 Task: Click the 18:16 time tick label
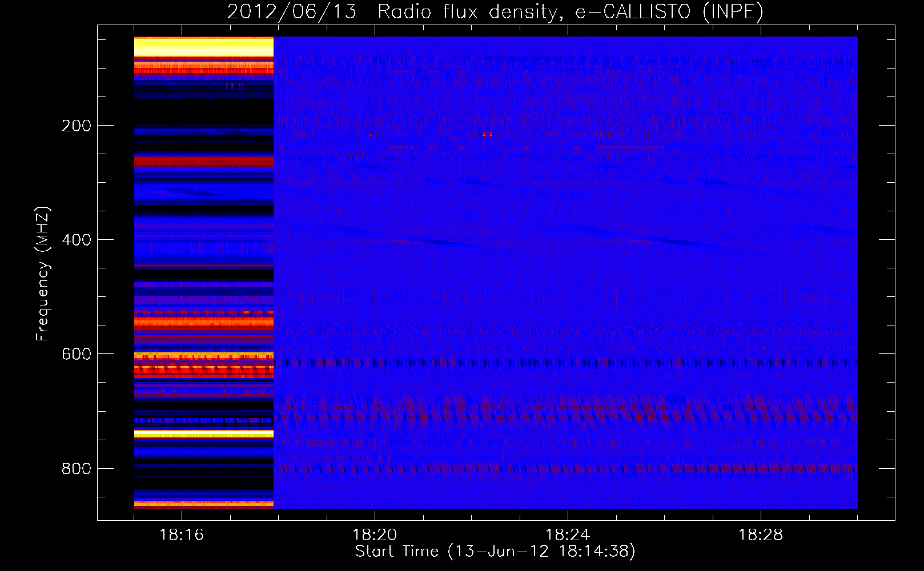[x=182, y=535]
